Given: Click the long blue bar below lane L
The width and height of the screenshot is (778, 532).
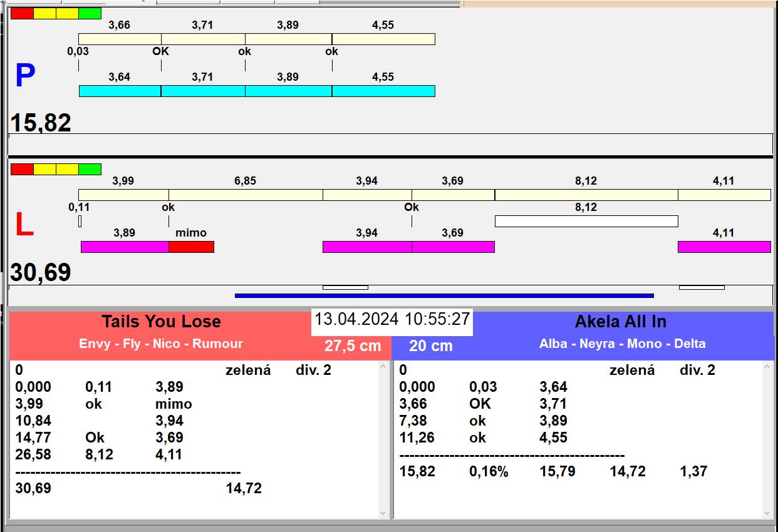Looking at the screenshot, I should point(443,295).
